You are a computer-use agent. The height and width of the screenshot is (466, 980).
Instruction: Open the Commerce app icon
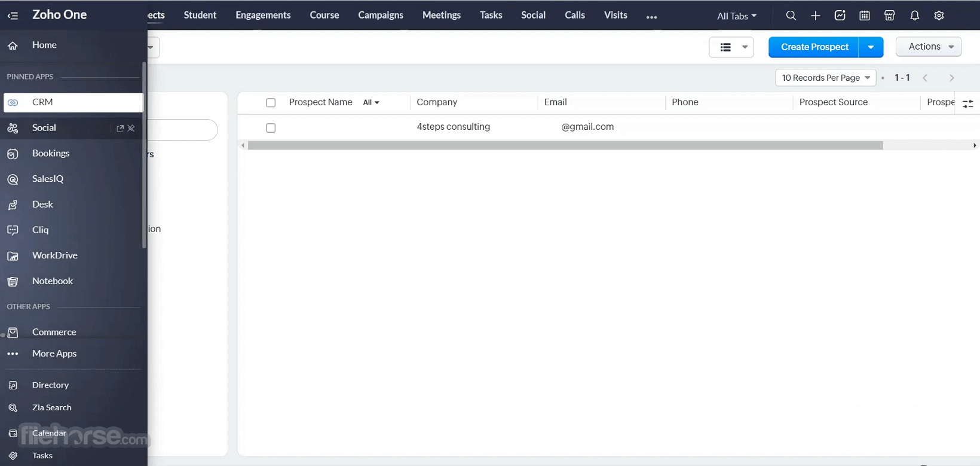pyautogui.click(x=13, y=333)
